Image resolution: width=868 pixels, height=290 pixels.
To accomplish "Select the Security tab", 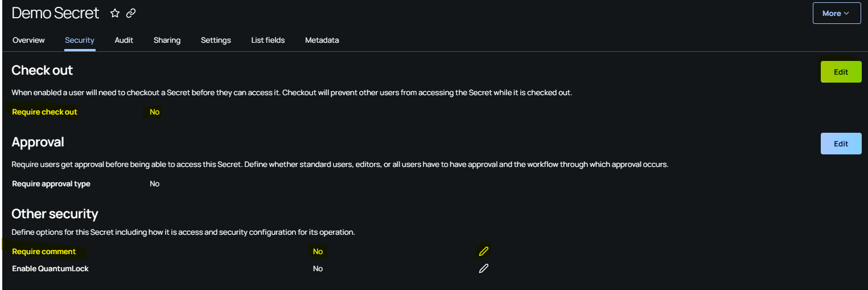I will tap(80, 40).
